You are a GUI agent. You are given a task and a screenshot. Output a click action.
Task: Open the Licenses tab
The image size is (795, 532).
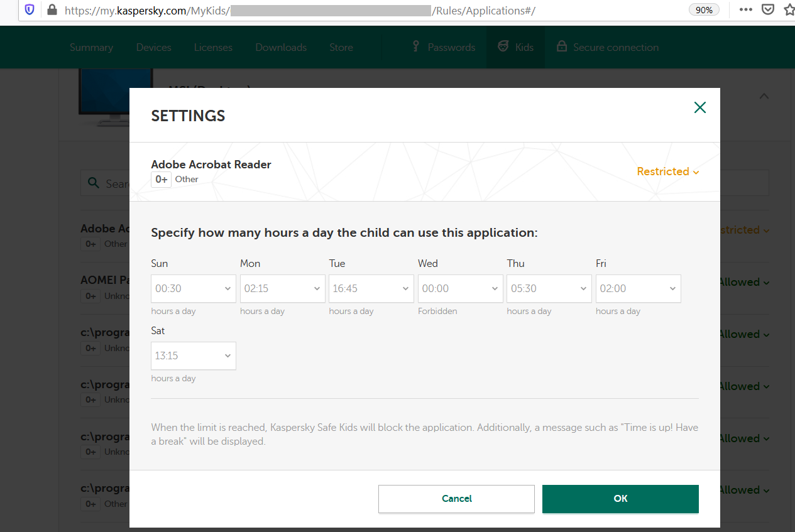[213, 47]
